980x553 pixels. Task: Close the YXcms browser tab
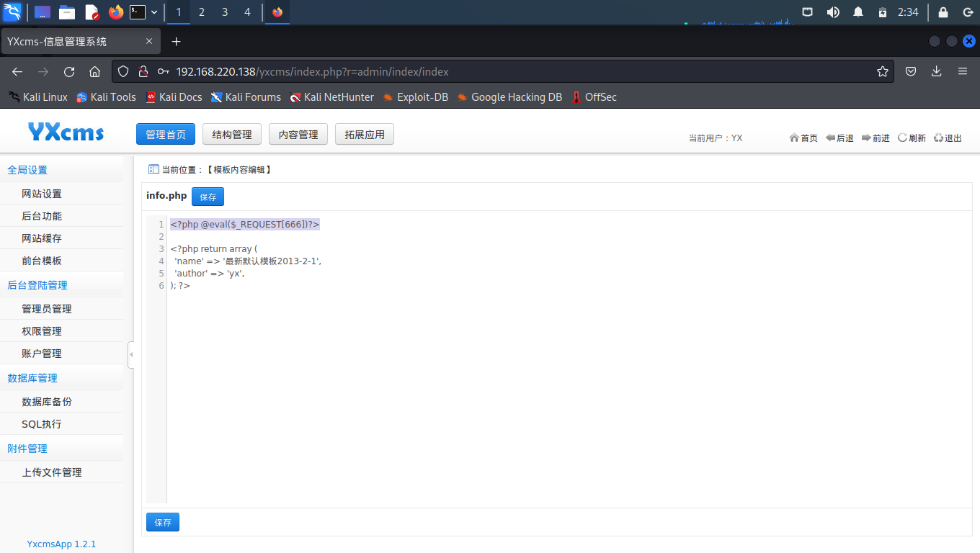pyautogui.click(x=149, y=42)
